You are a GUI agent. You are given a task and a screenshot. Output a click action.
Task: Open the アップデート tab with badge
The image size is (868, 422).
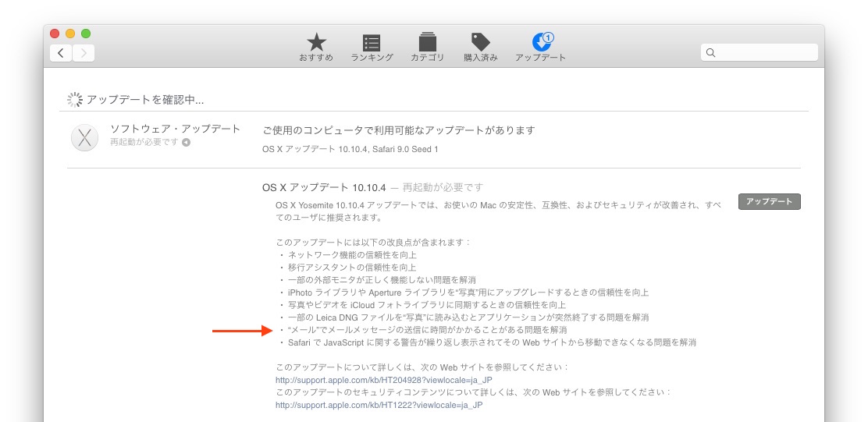[540, 47]
